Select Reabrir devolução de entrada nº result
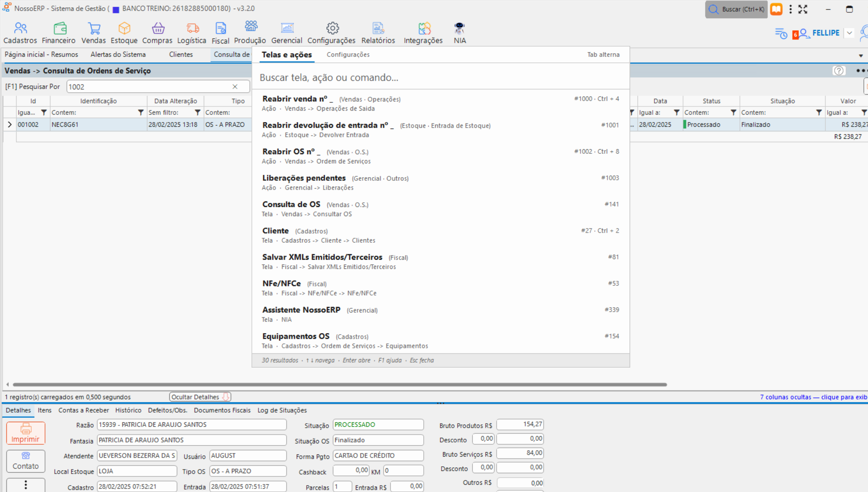 [x=441, y=130]
